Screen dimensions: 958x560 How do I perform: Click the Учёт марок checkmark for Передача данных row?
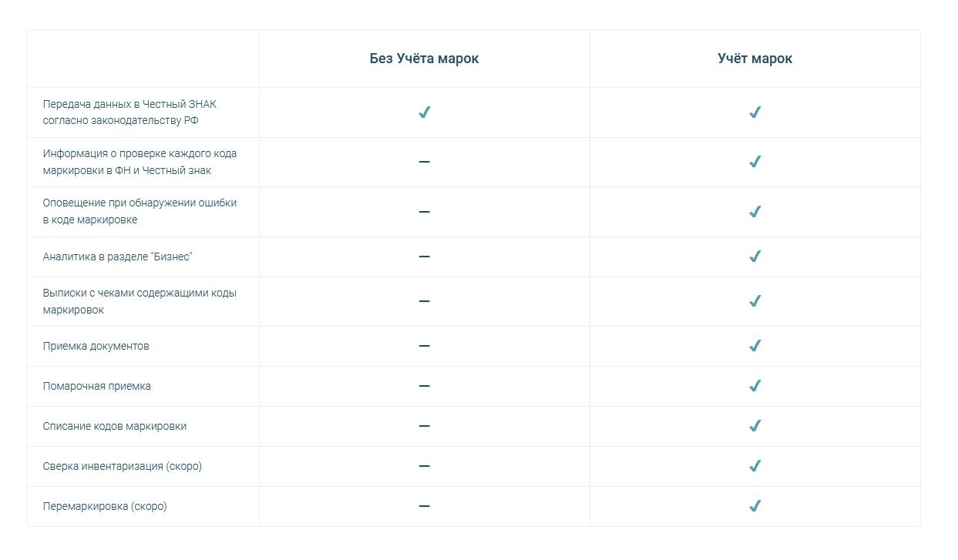pyautogui.click(x=755, y=112)
